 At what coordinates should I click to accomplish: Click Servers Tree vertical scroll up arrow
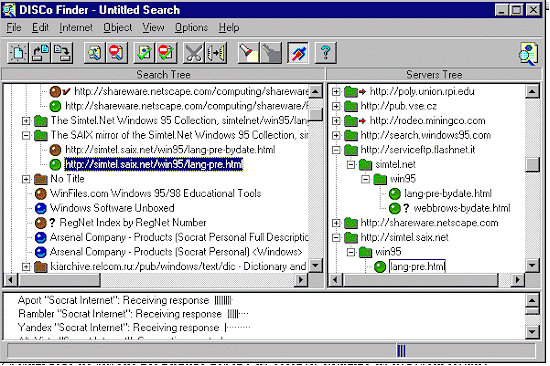532,92
